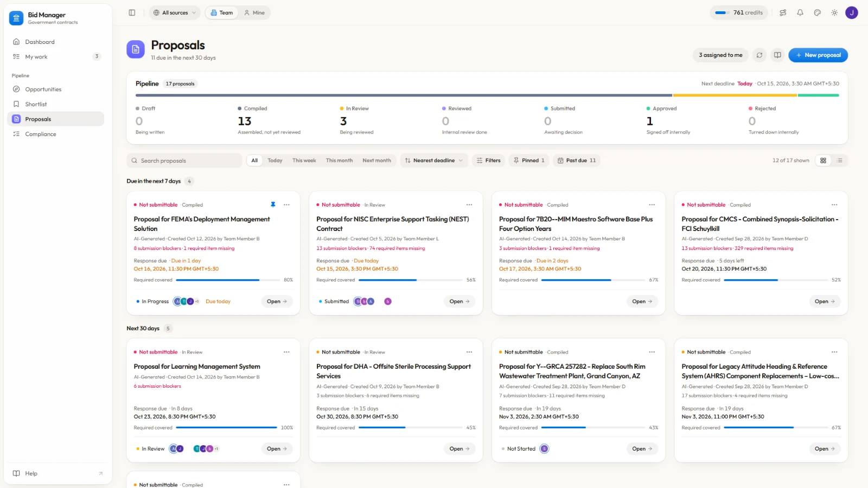
Task: Click the Compiled 13 pipeline stage
Action: click(269, 120)
